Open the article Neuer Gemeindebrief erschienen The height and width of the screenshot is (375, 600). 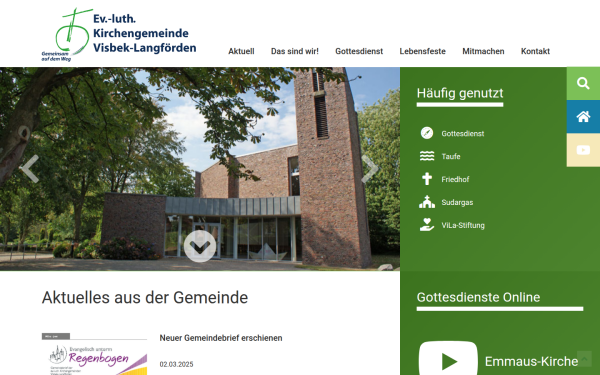[221, 338]
